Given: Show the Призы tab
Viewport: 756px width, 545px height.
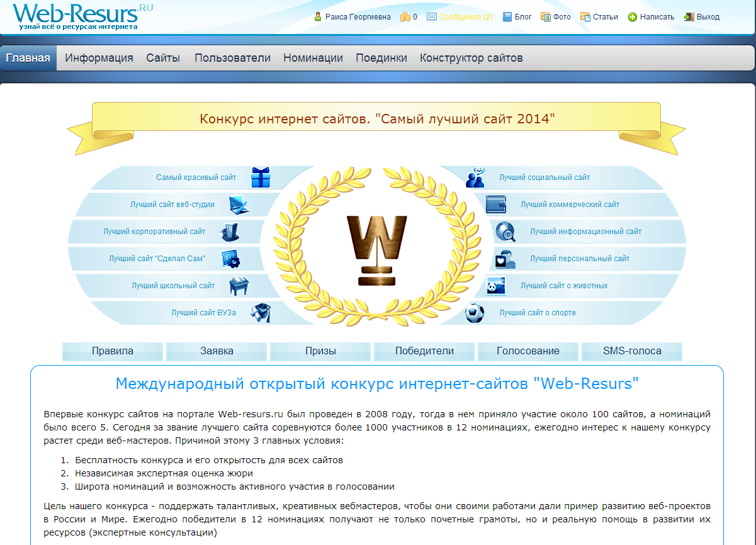Looking at the screenshot, I should click(x=320, y=351).
